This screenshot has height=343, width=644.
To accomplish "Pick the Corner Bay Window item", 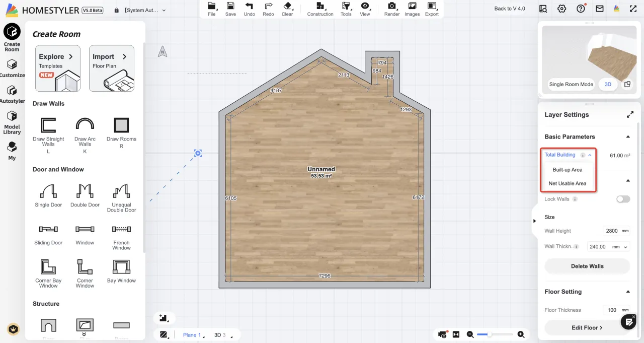I will tap(48, 273).
